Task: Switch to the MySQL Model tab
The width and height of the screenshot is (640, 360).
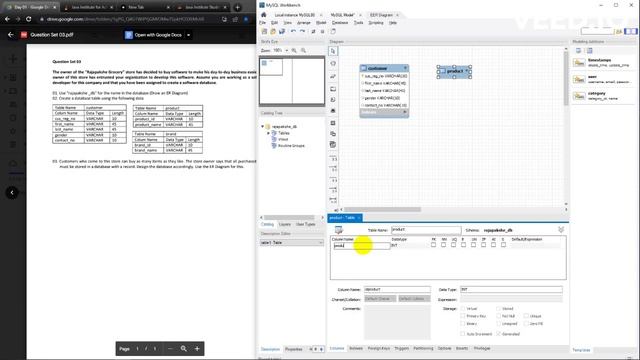Action: click(342, 15)
